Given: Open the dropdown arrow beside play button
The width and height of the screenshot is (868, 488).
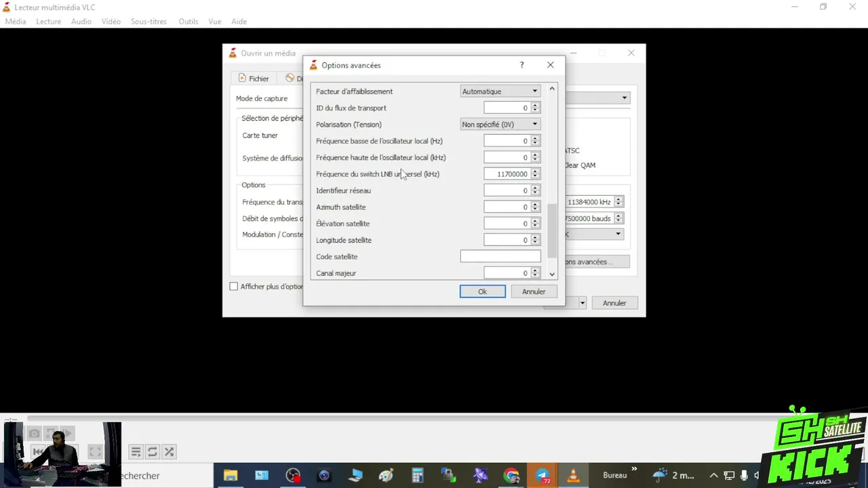Looking at the screenshot, I should point(582,303).
